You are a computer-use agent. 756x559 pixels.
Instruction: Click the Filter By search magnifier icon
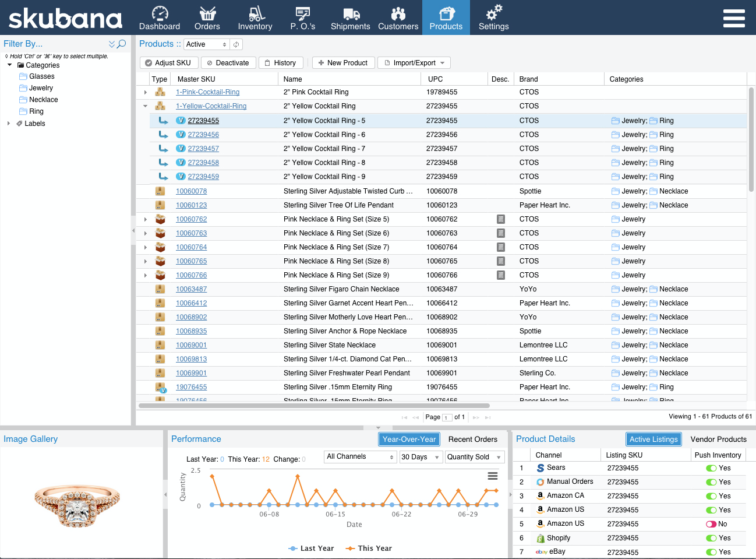[x=122, y=44]
